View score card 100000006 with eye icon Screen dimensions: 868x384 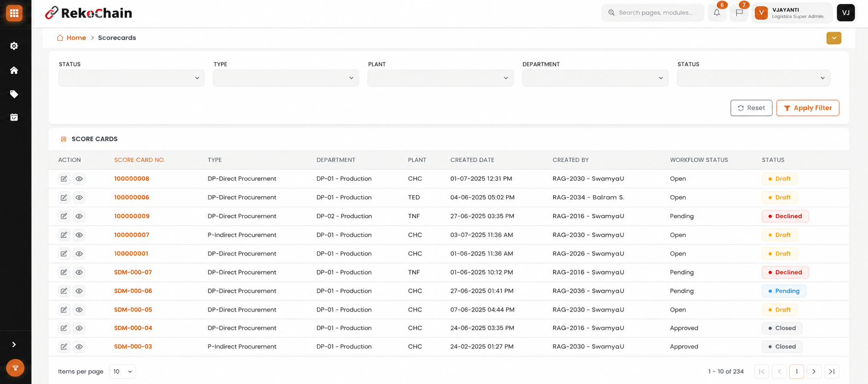click(79, 198)
